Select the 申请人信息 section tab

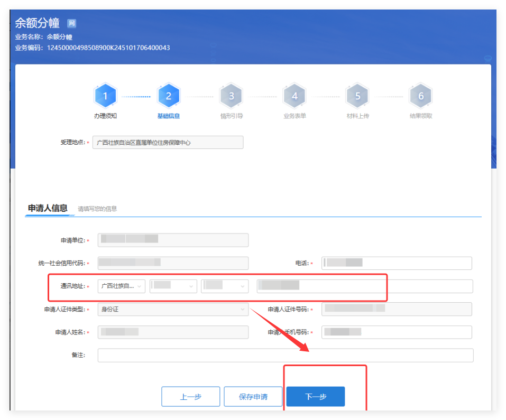48,208
